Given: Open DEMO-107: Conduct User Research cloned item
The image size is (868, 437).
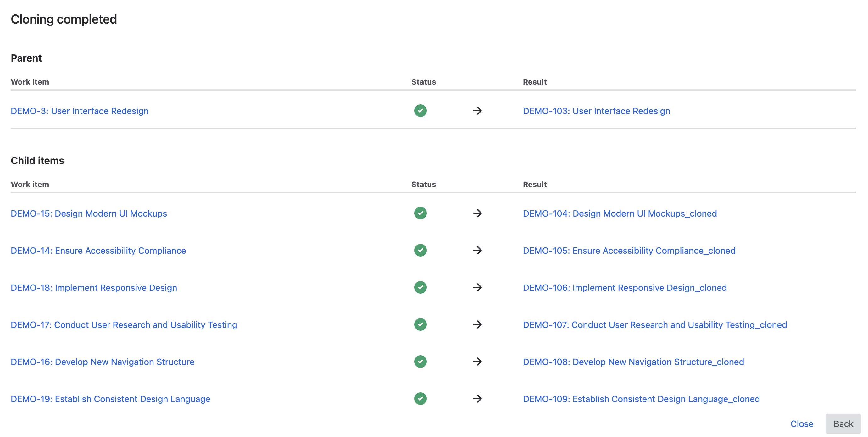Looking at the screenshot, I should tap(655, 324).
